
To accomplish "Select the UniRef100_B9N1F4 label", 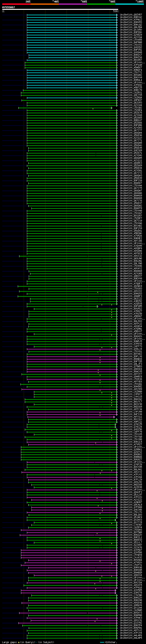I will pos(131,70).
